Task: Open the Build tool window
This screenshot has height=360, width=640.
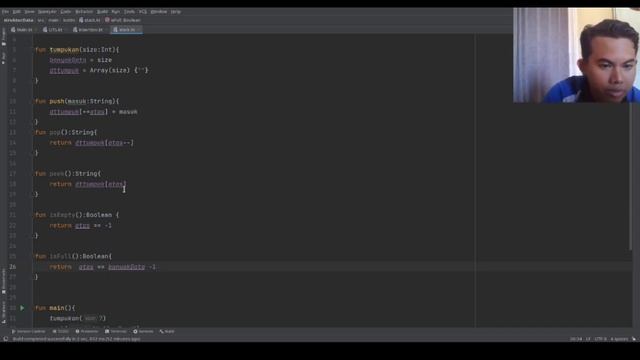Action: pyautogui.click(x=167, y=331)
